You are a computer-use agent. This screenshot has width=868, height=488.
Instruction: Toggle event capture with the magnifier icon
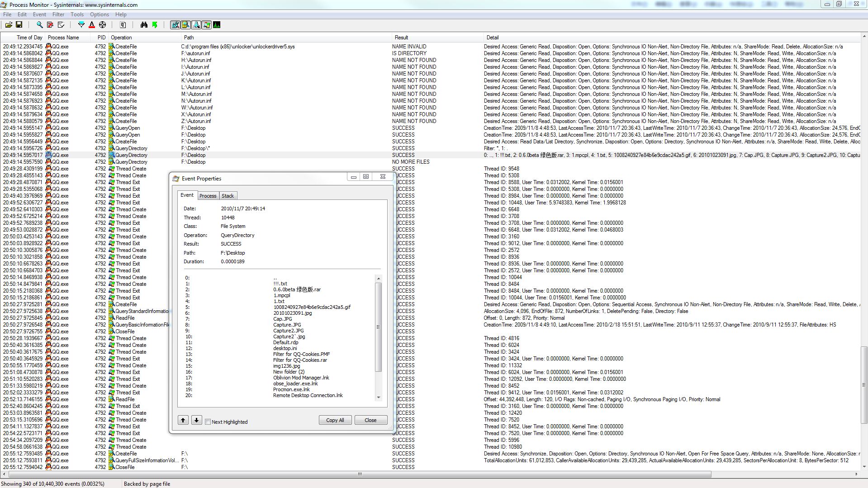point(39,25)
